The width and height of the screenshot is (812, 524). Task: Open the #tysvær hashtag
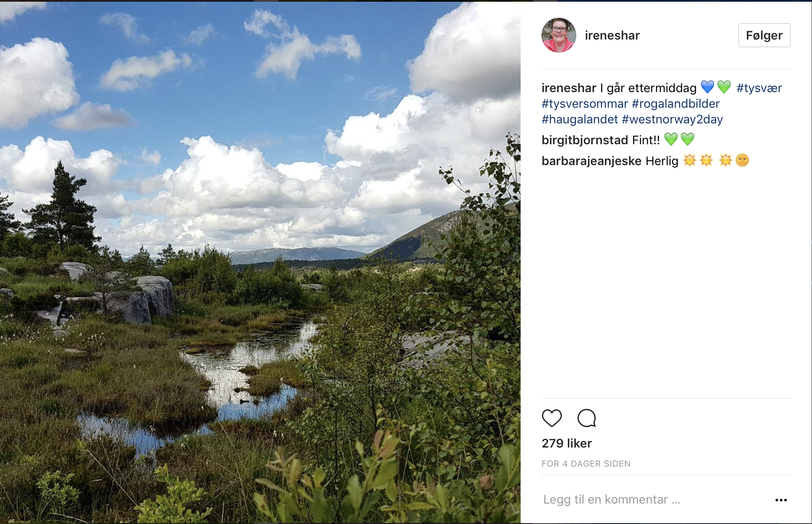tap(759, 88)
